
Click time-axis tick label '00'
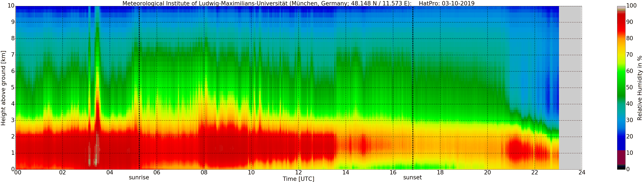coord(18,172)
